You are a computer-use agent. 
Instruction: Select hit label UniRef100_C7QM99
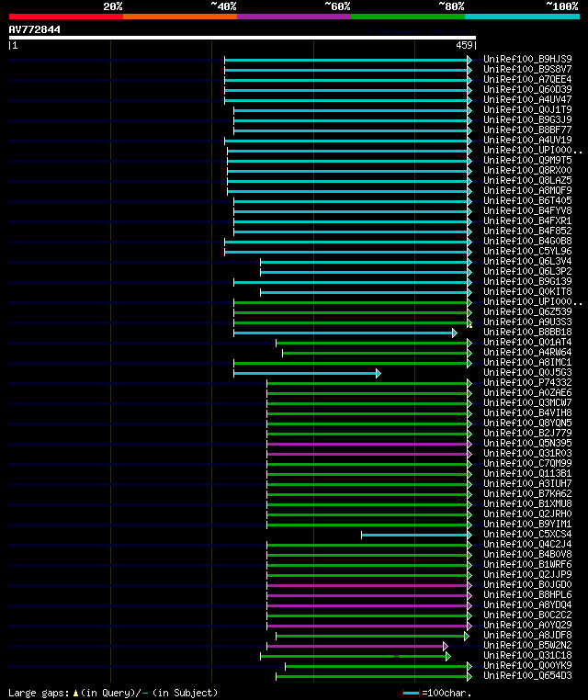click(x=527, y=463)
